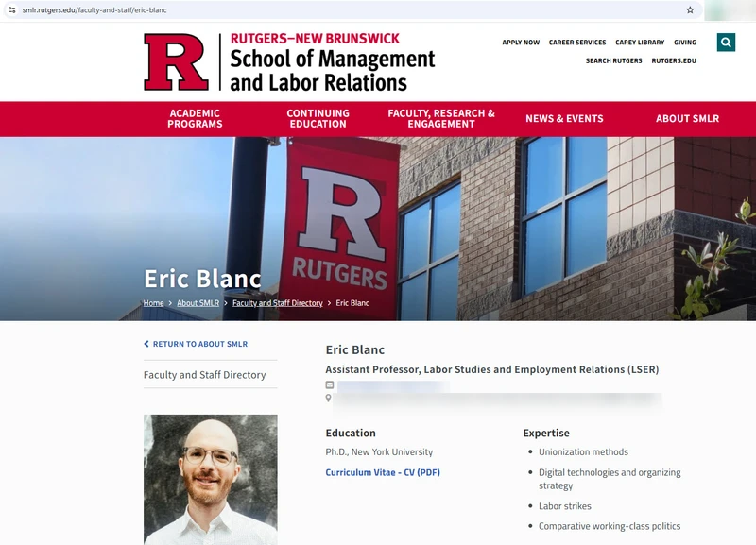Click 'Digital technologies and organizing strategy' item
756x545 pixels.
610,479
